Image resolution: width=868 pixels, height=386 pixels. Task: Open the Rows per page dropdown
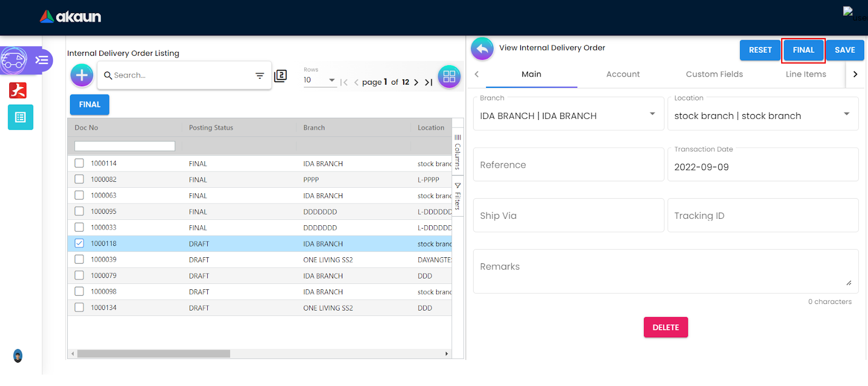(x=331, y=80)
